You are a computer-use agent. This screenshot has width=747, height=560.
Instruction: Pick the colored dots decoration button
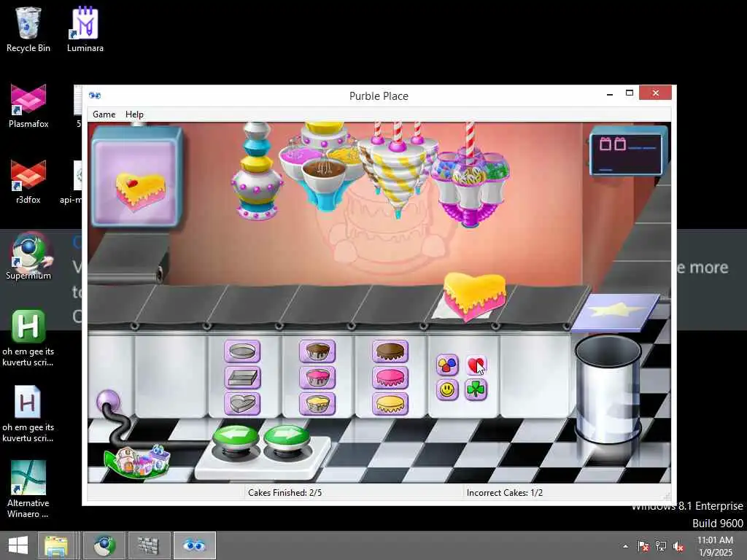click(x=447, y=365)
